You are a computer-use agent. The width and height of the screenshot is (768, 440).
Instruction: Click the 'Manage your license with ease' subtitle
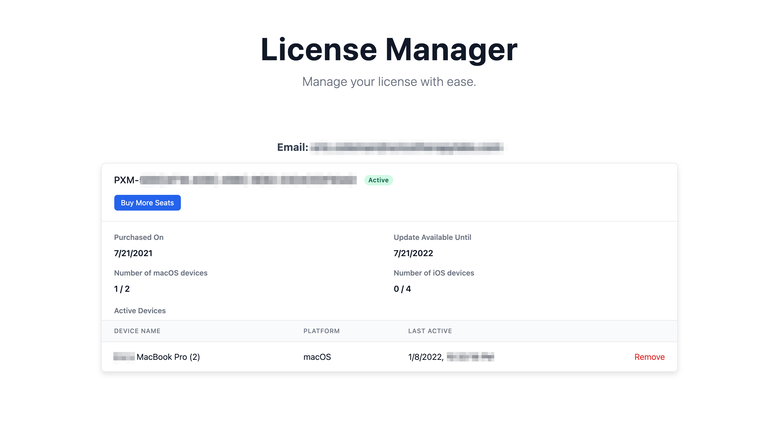389,81
